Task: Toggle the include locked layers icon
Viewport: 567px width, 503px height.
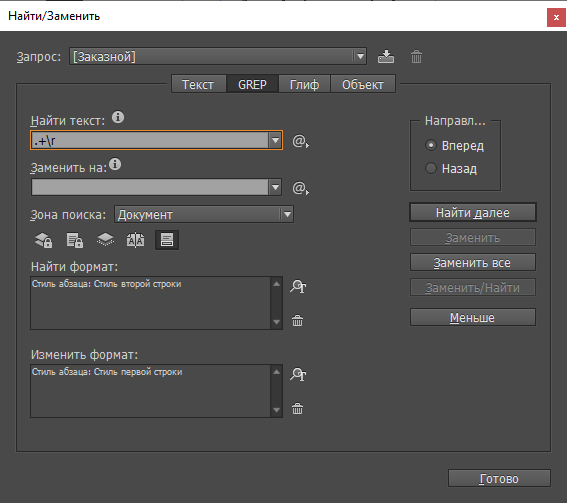Action: pyautogui.click(x=44, y=240)
